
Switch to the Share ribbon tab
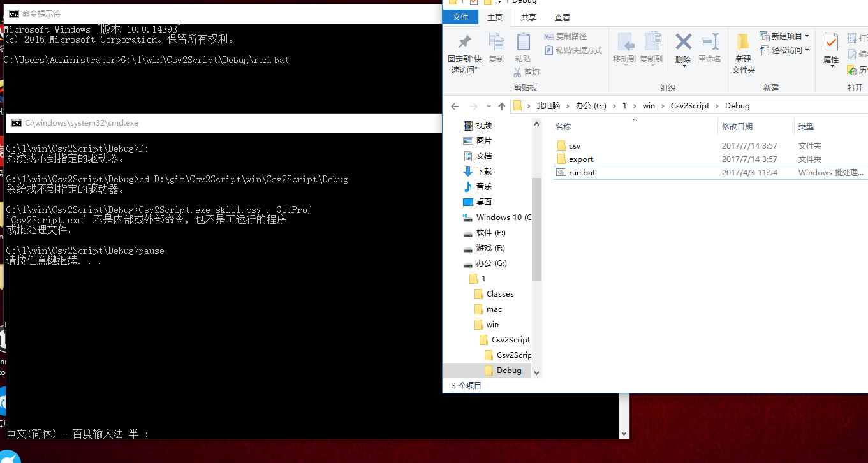point(529,17)
